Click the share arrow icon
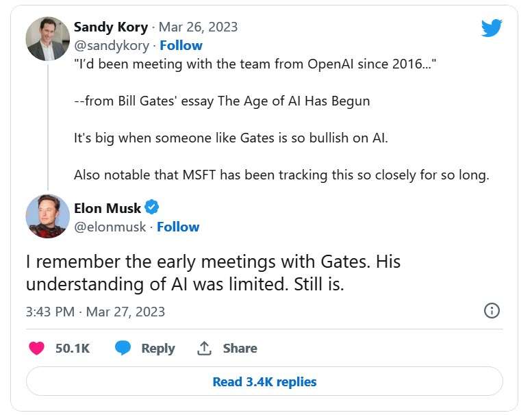Viewport: 532px width, 415px height. [x=204, y=348]
